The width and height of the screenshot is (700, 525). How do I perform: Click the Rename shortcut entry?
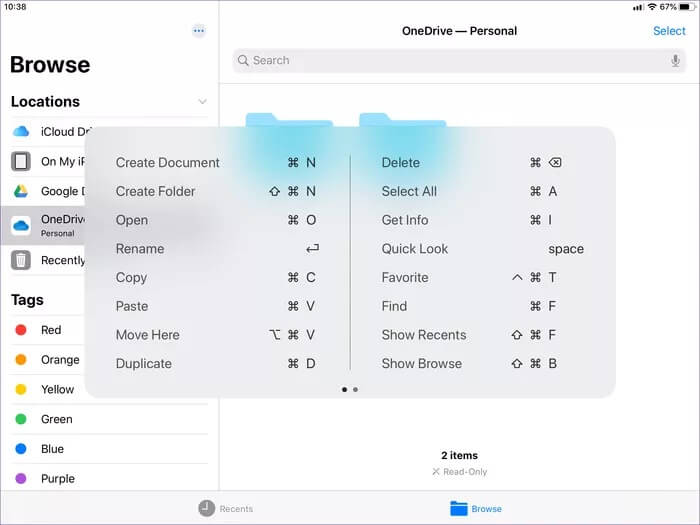[216, 249]
